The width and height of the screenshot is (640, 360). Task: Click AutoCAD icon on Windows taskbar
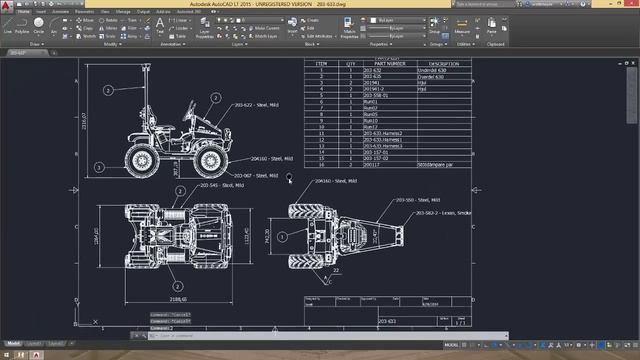click(x=36, y=356)
